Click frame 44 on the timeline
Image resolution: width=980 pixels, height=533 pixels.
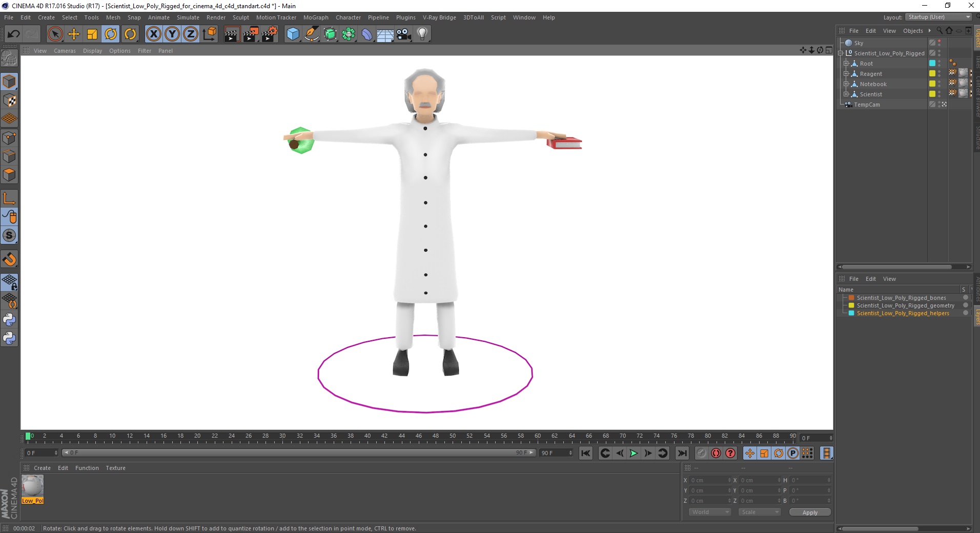click(x=401, y=437)
